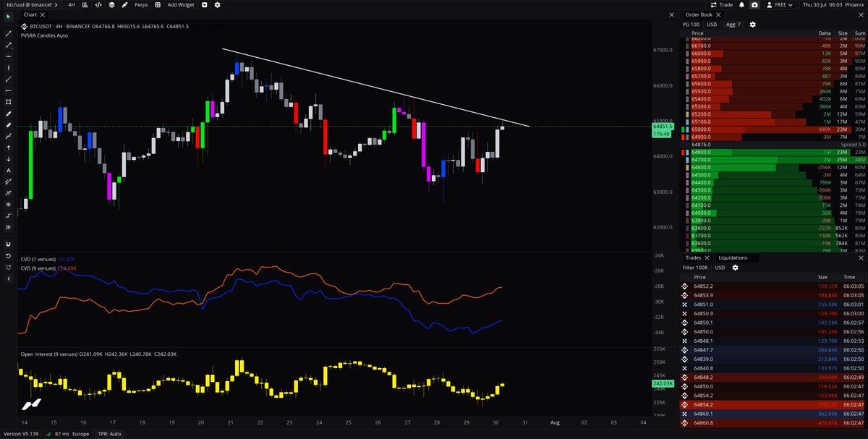Click the Time column header in Trades
The width and height of the screenshot is (868, 439).
pos(848,277)
